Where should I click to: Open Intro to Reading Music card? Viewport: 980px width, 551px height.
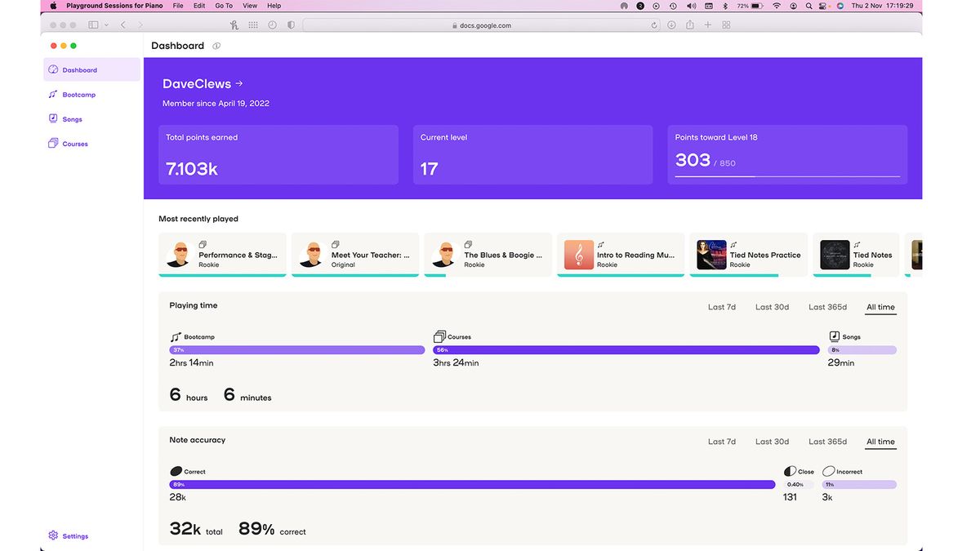[x=621, y=255]
